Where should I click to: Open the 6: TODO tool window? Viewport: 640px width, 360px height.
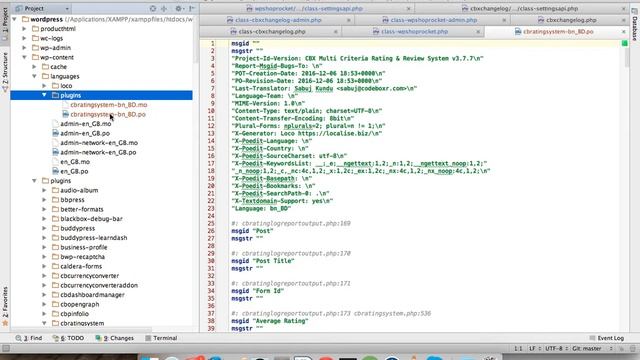pyautogui.click(x=68, y=338)
